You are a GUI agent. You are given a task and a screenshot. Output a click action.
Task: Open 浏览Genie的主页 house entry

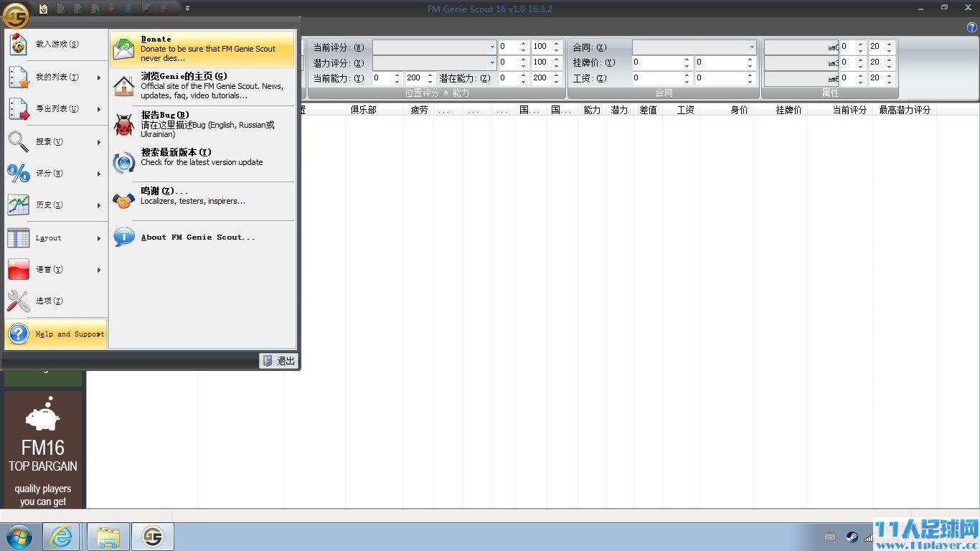(x=202, y=85)
